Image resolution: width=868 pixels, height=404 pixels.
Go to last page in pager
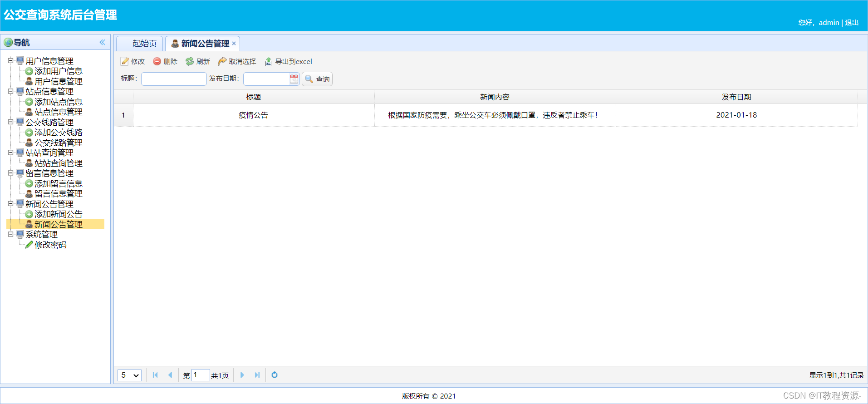pyautogui.click(x=257, y=375)
